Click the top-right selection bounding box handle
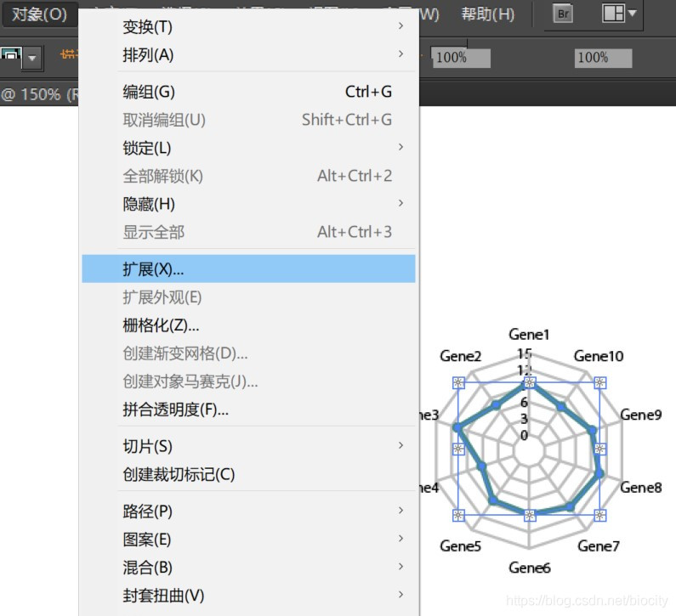Image resolution: width=676 pixels, height=616 pixels. [599, 382]
